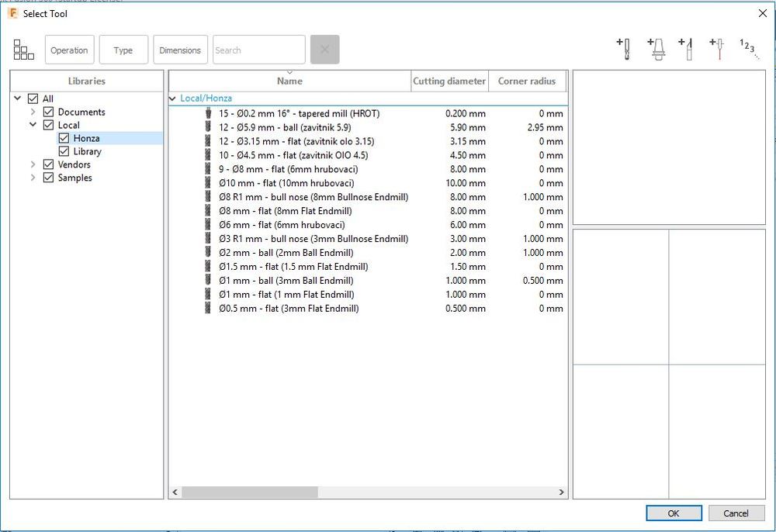Collapse the Local/Honza tool group
This screenshot has width=776, height=532.
[173, 98]
